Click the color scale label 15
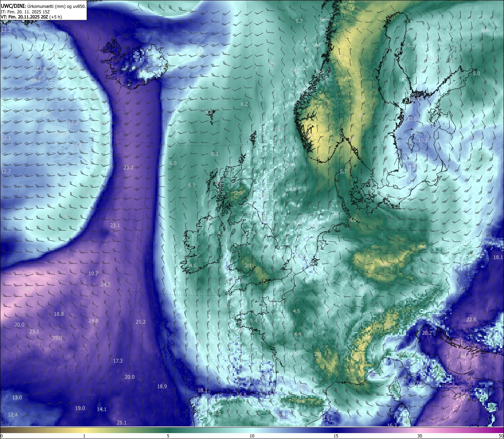This screenshot has width=504, height=439. [336, 436]
